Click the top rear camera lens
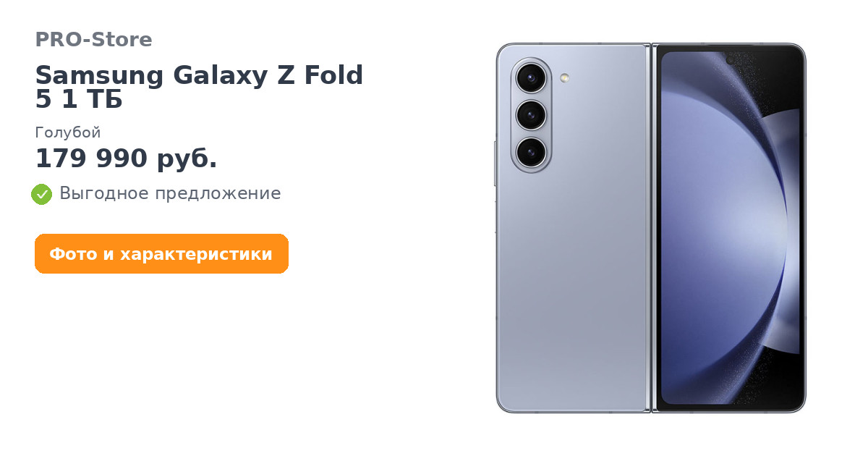 pos(531,78)
